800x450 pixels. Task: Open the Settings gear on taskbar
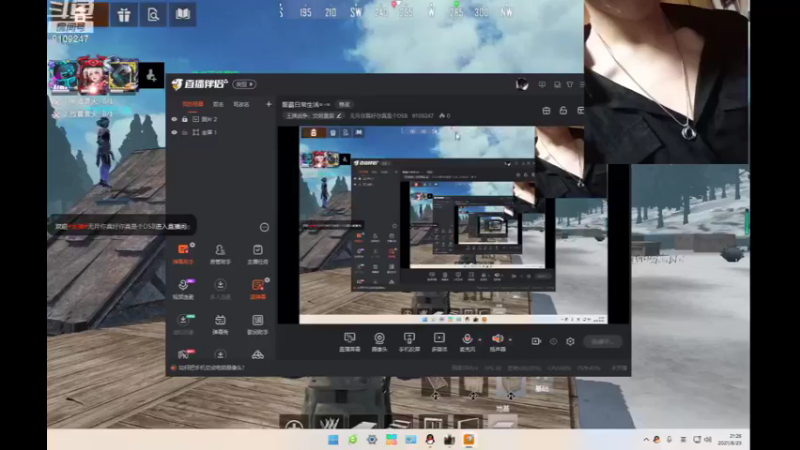click(372, 439)
